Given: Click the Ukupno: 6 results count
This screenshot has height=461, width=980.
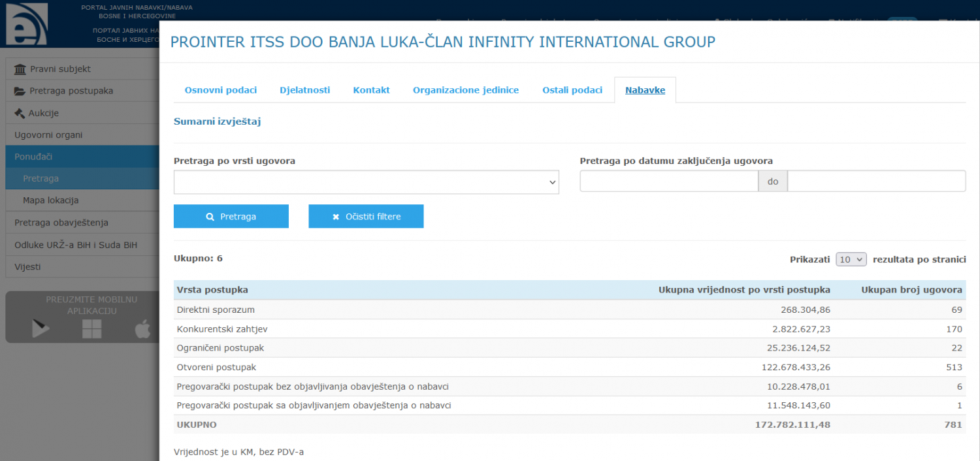Looking at the screenshot, I should (198, 258).
